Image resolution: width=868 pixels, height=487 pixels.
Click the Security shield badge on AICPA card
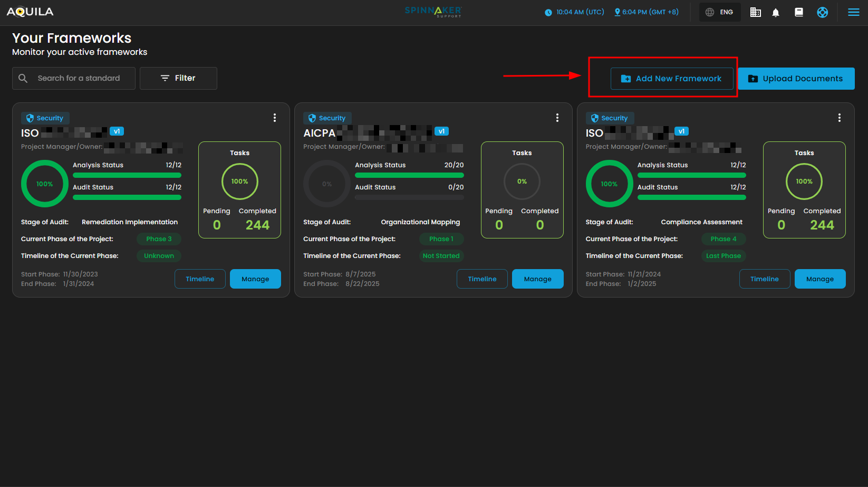[x=327, y=118]
